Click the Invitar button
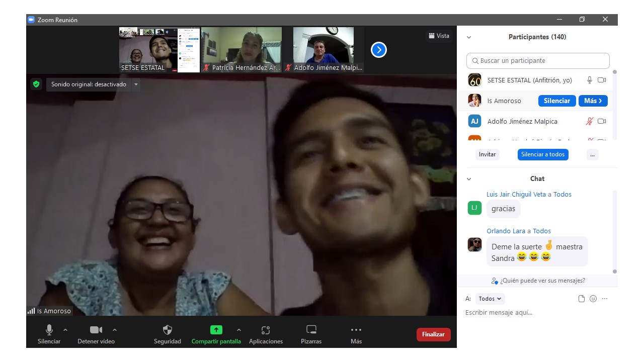This screenshot has height=362, width=644. 487,154
